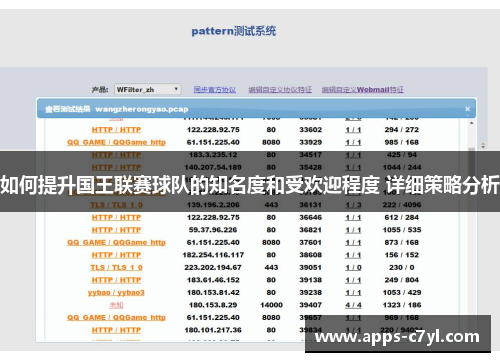Click the byte count 1323 / 186
The width and height of the screenshot is (500, 362).
[x=402, y=305]
